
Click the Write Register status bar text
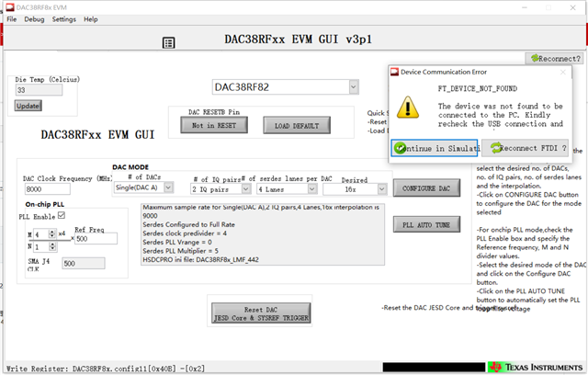click(106, 369)
